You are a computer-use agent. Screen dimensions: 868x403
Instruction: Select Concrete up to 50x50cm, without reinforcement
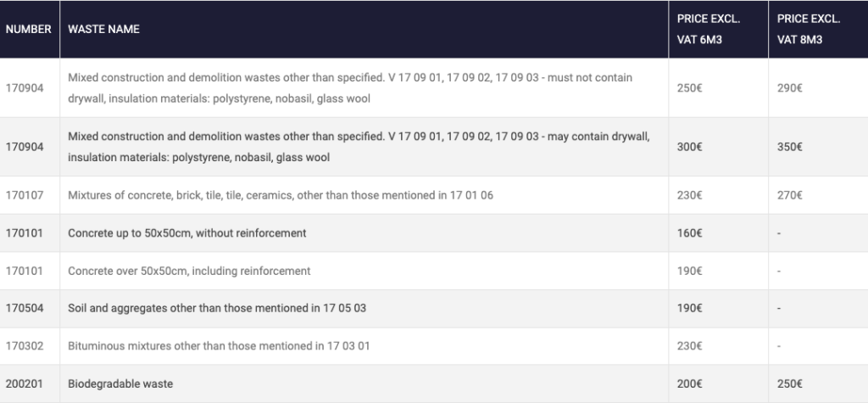click(187, 233)
